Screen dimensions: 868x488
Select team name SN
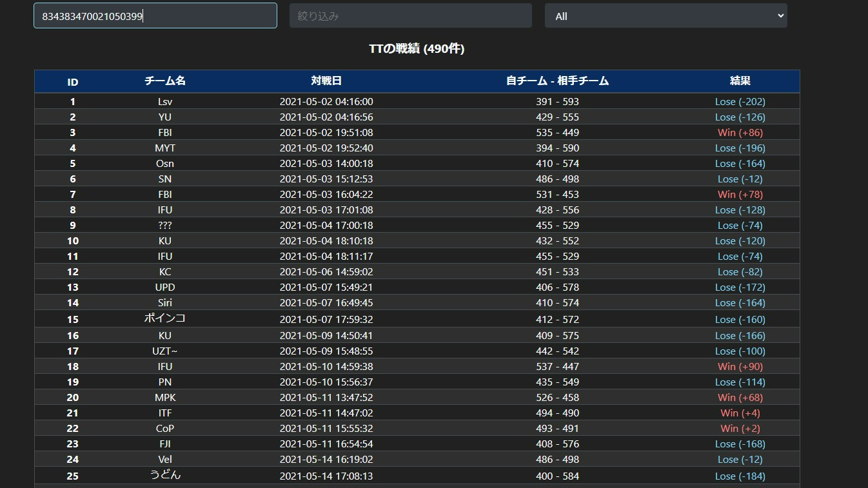click(x=165, y=179)
